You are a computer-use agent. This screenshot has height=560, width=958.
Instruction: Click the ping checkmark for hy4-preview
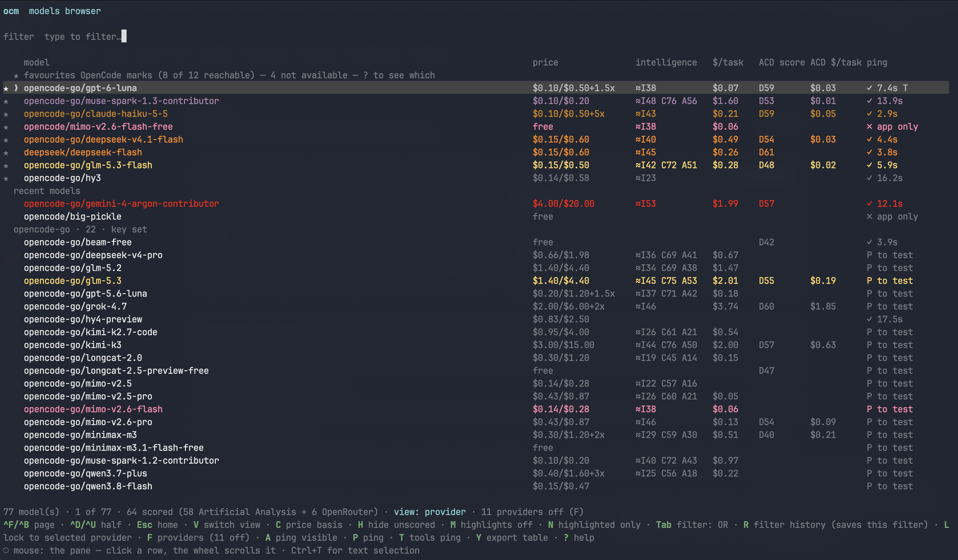click(869, 319)
